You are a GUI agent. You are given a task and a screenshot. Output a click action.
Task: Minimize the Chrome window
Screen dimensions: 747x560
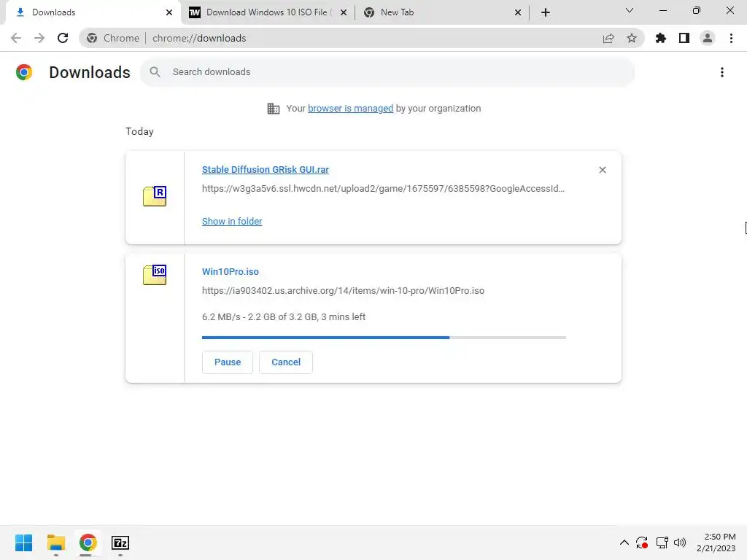click(x=662, y=10)
